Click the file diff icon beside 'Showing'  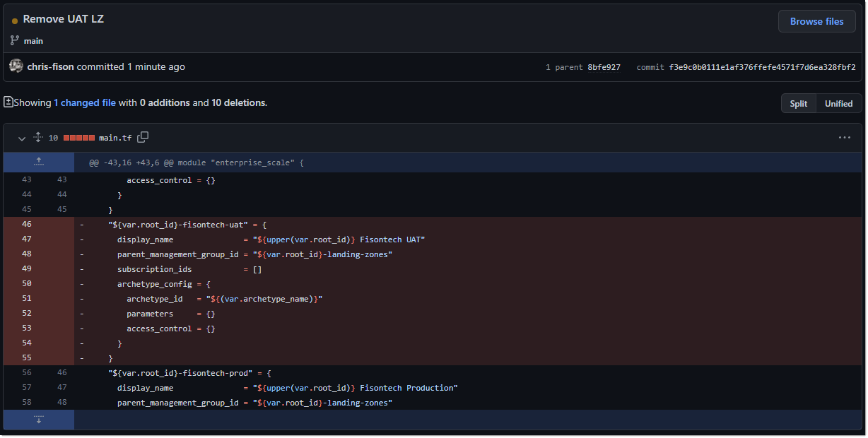coord(8,102)
